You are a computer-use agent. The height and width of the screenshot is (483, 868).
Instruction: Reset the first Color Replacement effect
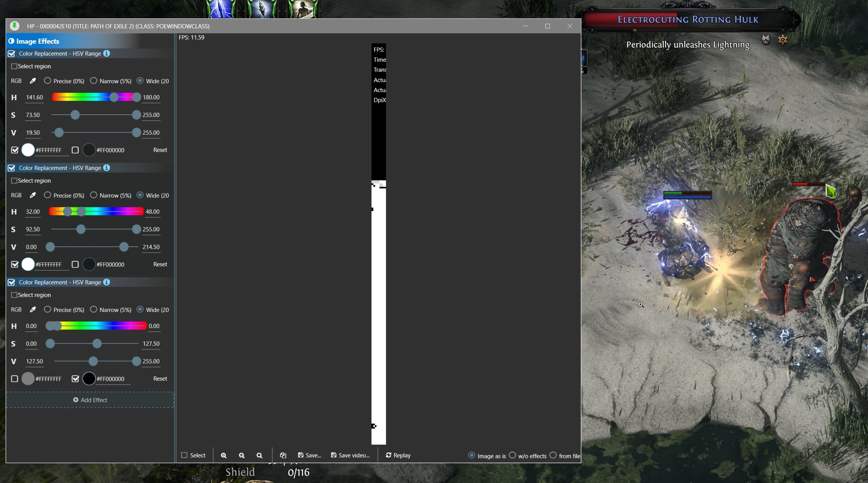pos(160,150)
